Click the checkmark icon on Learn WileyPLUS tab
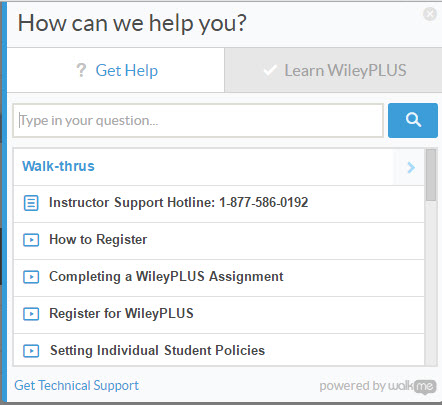Image resolution: width=442 pixels, height=405 pixels. [x=270, y=70]
